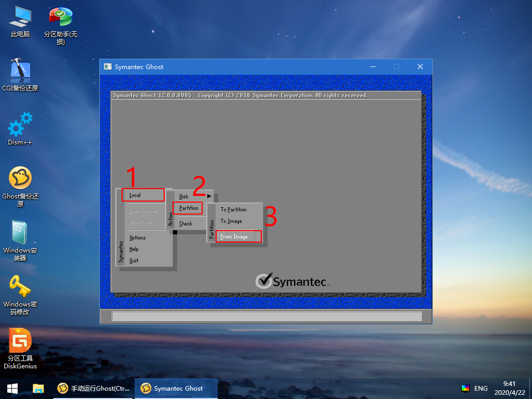Choose Quit in the Ghost menu
Viewport: 532px width, 399px height.
point(134,260)
